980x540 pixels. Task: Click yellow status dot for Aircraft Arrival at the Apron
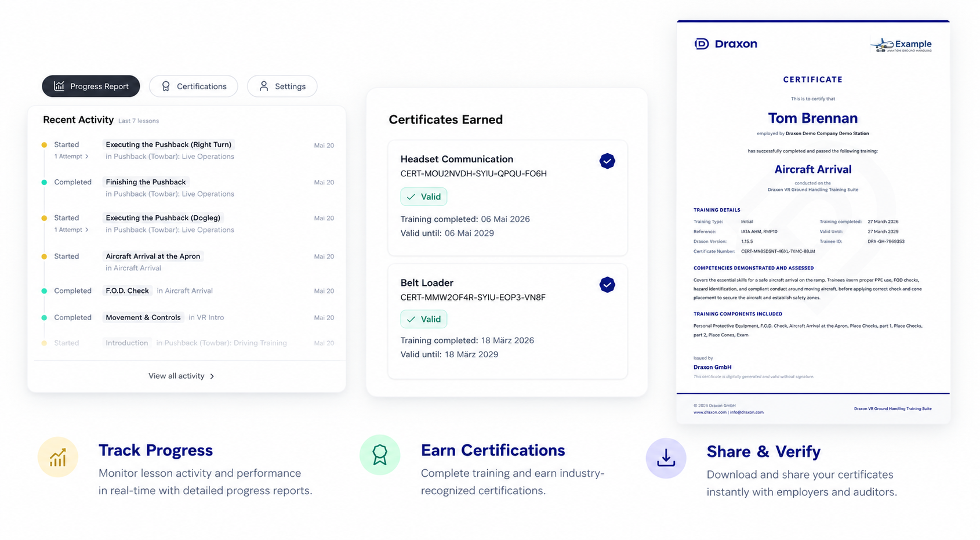pos(44,256)
